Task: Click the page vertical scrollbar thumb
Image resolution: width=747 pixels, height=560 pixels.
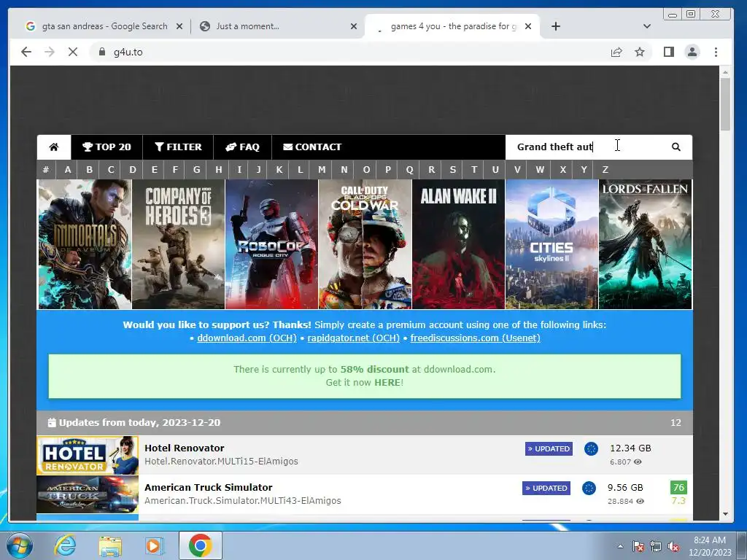Action: [725, 104]
